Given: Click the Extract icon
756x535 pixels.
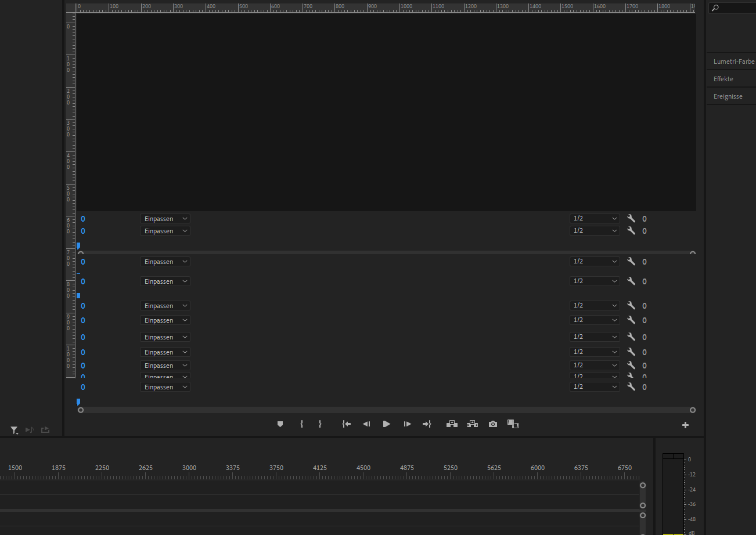Looking at the screenshot, I should [x=472, y=424].
